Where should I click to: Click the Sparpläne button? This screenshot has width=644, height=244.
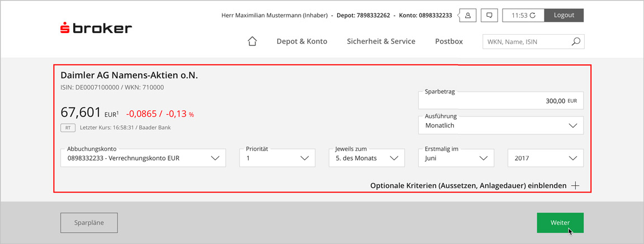(x=89, y=223)
